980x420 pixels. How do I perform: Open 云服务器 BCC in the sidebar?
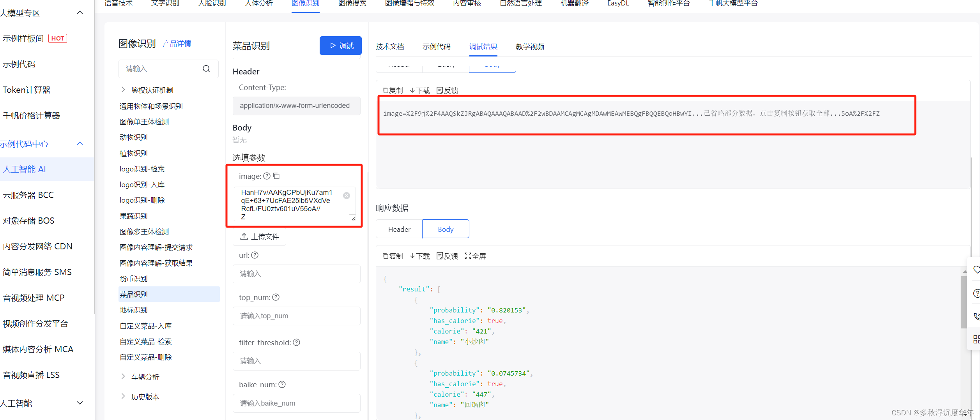(28, 195)
